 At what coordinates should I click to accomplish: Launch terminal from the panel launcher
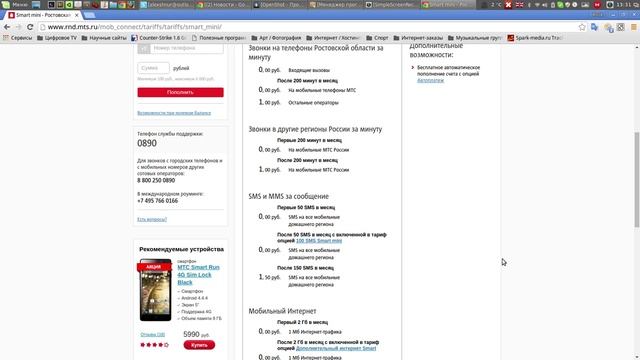pos(51,4)
